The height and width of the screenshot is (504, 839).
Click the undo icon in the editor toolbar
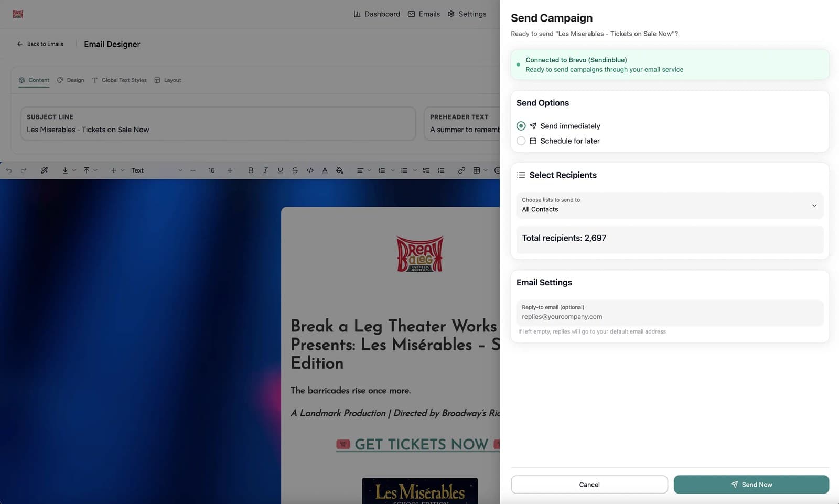click(x=9, y=170)
